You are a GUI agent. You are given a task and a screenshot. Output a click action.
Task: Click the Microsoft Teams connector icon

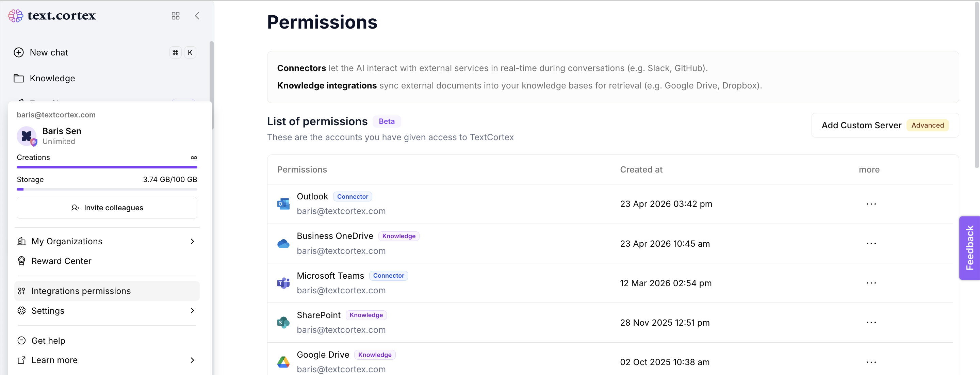[x=283, y=282]
